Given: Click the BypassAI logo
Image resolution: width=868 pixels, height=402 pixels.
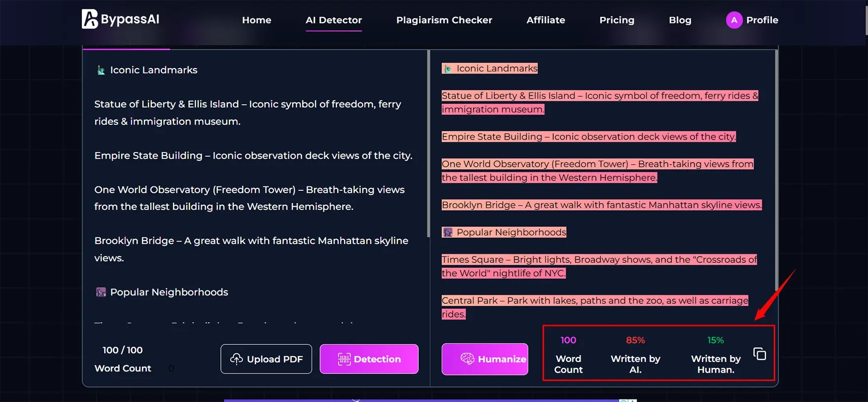Looking at the screenshot, I should click(120, 19).
